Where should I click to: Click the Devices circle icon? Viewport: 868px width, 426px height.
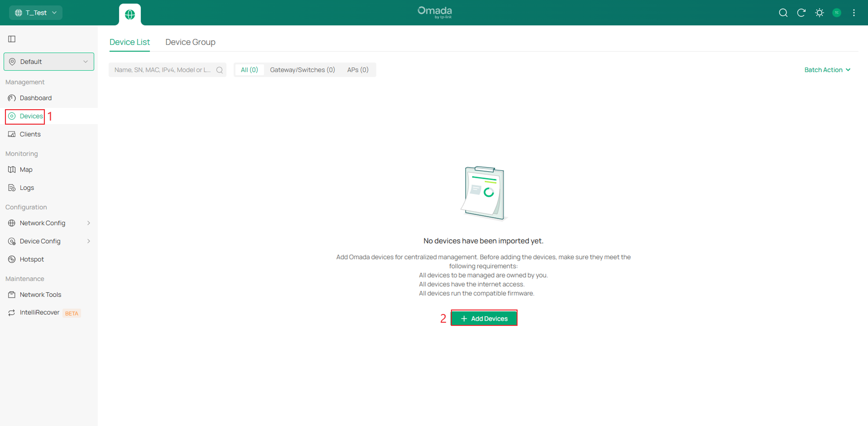(12, 116)
